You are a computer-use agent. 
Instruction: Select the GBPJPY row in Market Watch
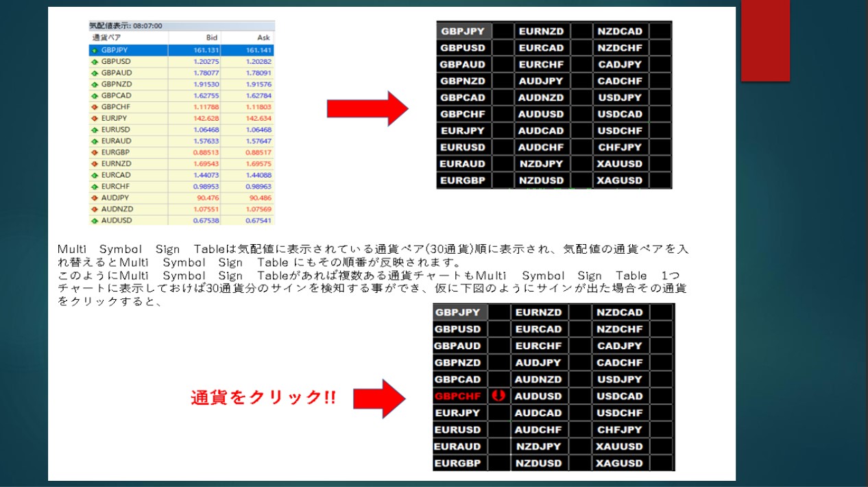tap(182, 50)
